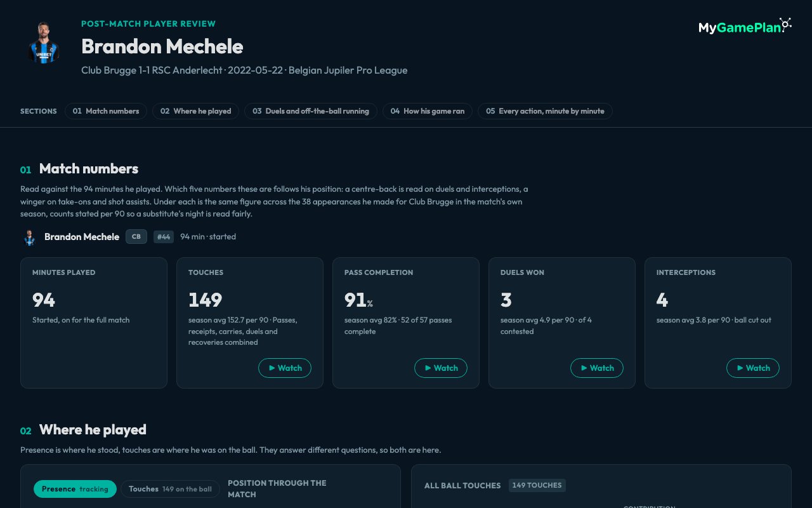Play the Duels Won video
The height and width of the screenshot is (508, 812).
coord(597,368)
